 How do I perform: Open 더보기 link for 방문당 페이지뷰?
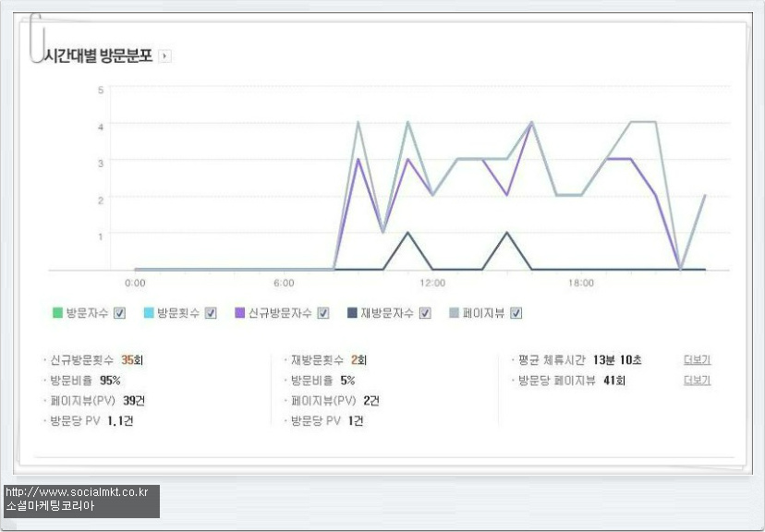click(x=698, y=381)
